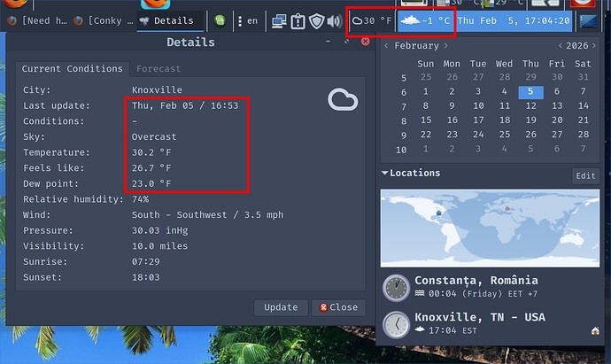Click the Constanța analog clock icon
611x364 pixels.
pos(397,288)
